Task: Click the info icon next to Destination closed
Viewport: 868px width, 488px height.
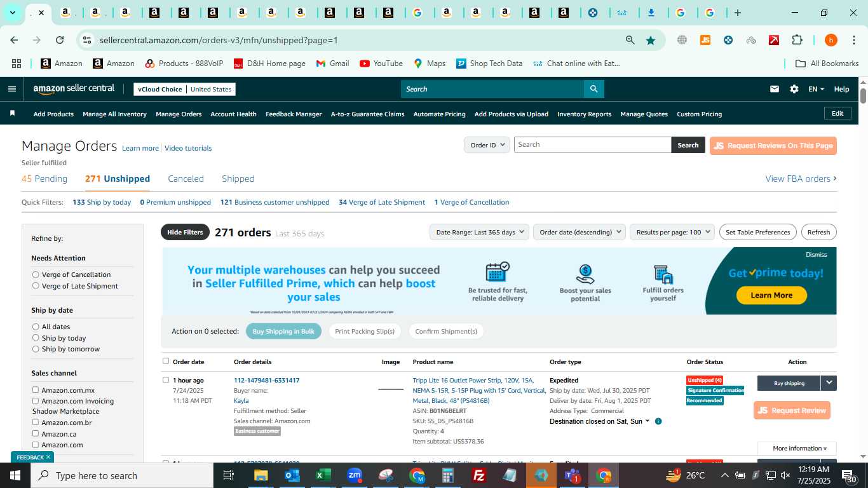Action: (x=658, y=421)
